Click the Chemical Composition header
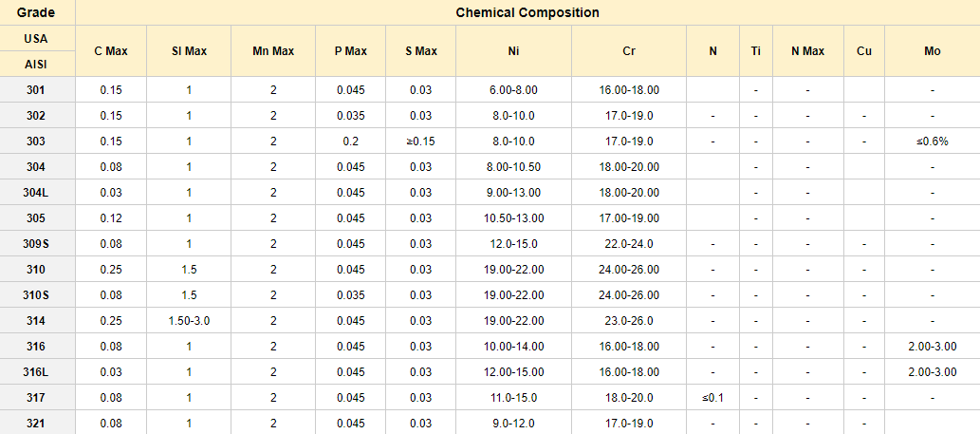 (x=527, y=13)
